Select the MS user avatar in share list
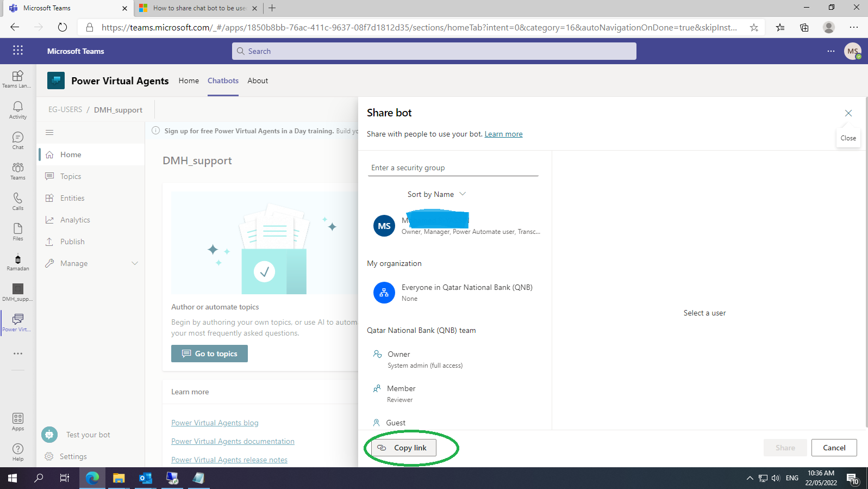This screenshot has height=489, width=868. pos(384,226)
